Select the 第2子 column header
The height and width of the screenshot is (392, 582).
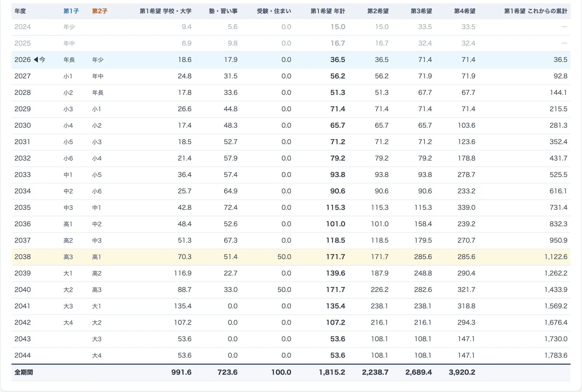pyautogui.click(x=100, y=11)
